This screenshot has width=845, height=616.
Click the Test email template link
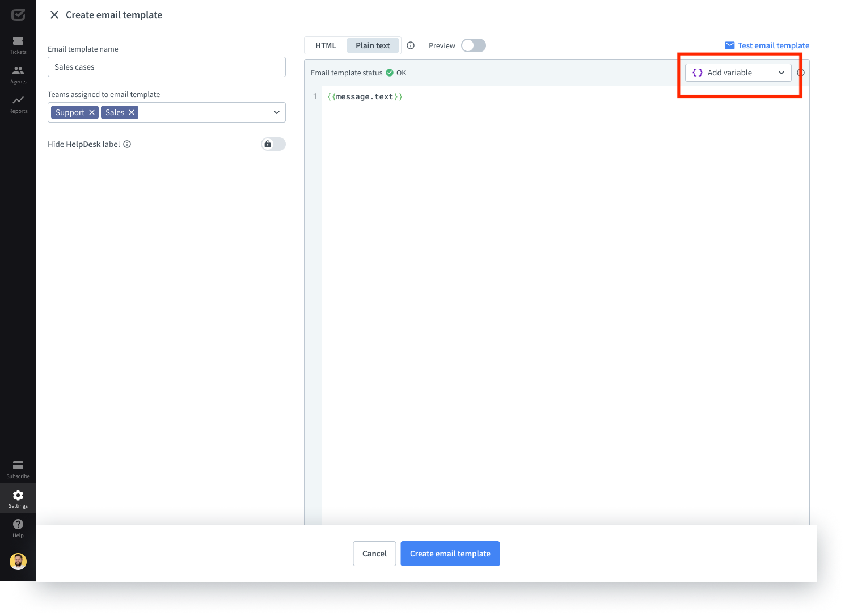[774, 45]
